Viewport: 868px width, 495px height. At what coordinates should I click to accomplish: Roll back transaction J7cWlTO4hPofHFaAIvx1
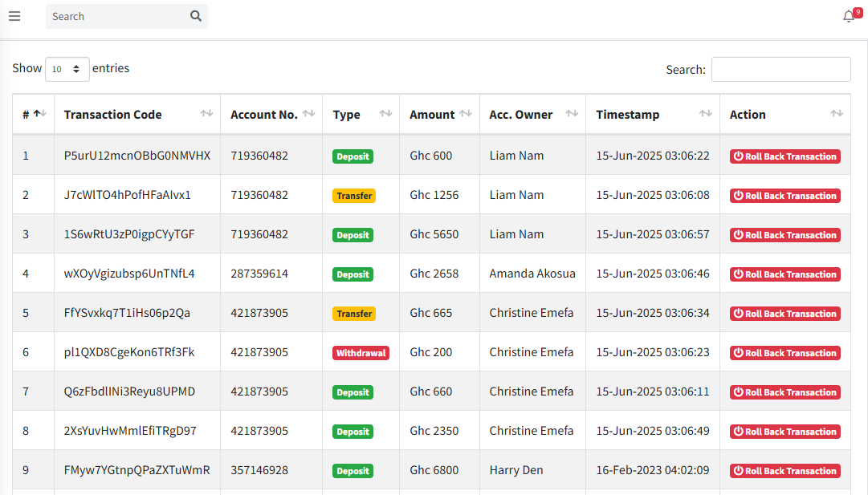[785, 196]
